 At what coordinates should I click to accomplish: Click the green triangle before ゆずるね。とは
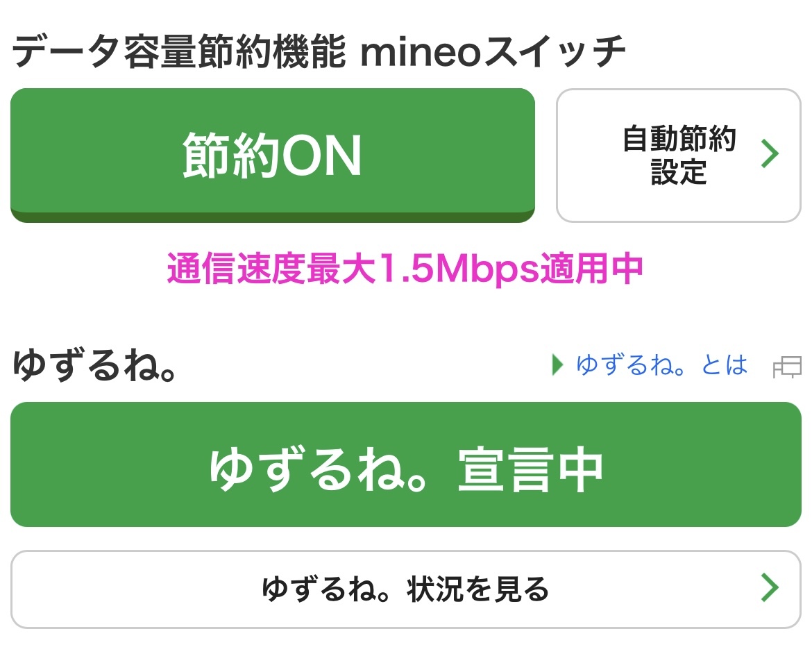[557, 364]
